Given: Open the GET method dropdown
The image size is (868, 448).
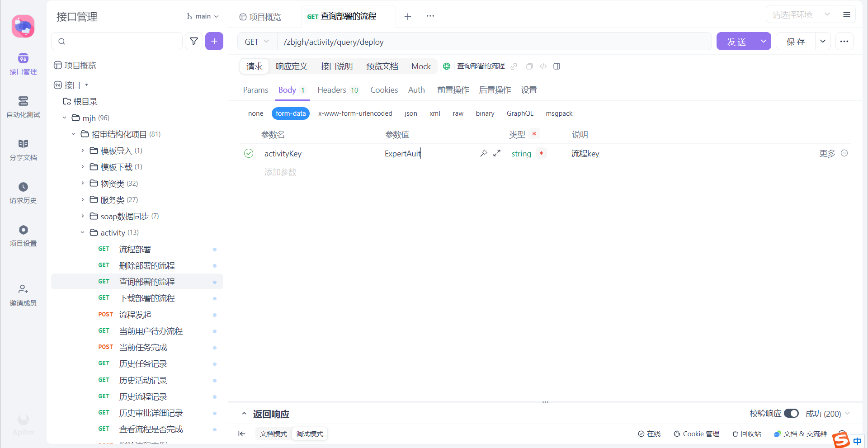Looking at the screenshot, I should point(256,41).
